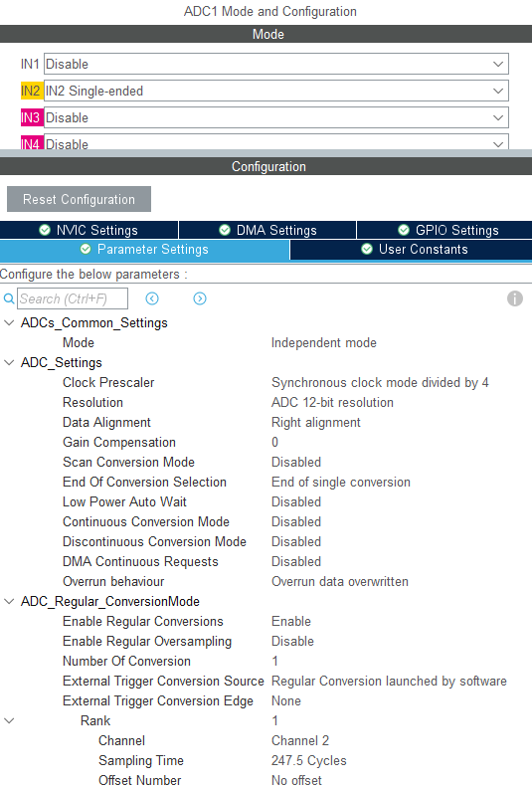Collapse the ADC_Settings group

click(x=9, y=363)
